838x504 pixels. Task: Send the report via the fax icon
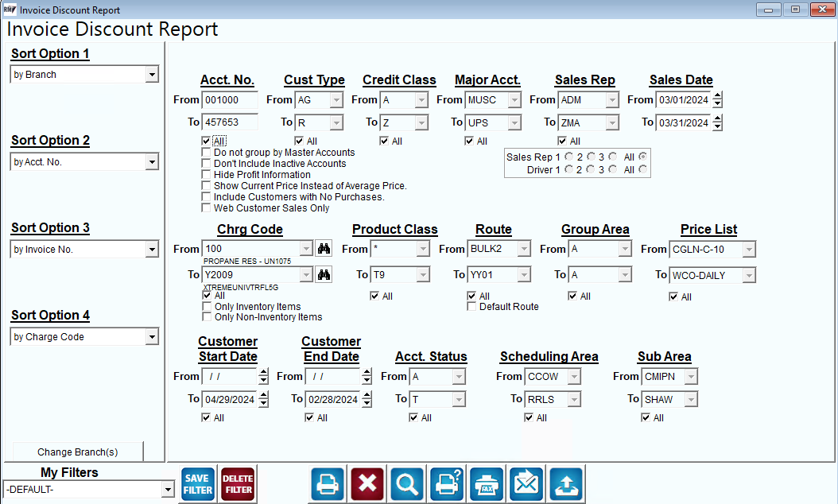tap(487, 484)
